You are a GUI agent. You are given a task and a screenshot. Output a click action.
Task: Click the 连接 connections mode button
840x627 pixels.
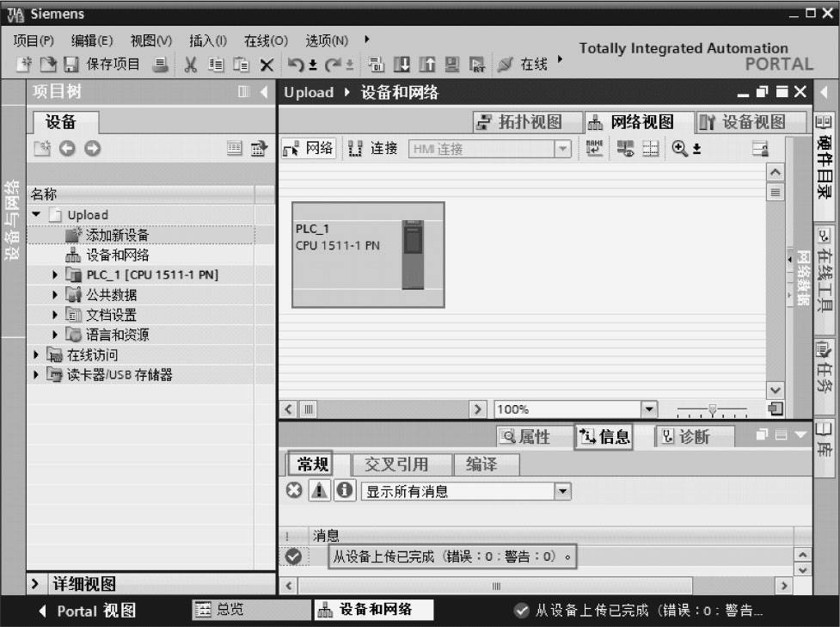(x=373, y=149)
